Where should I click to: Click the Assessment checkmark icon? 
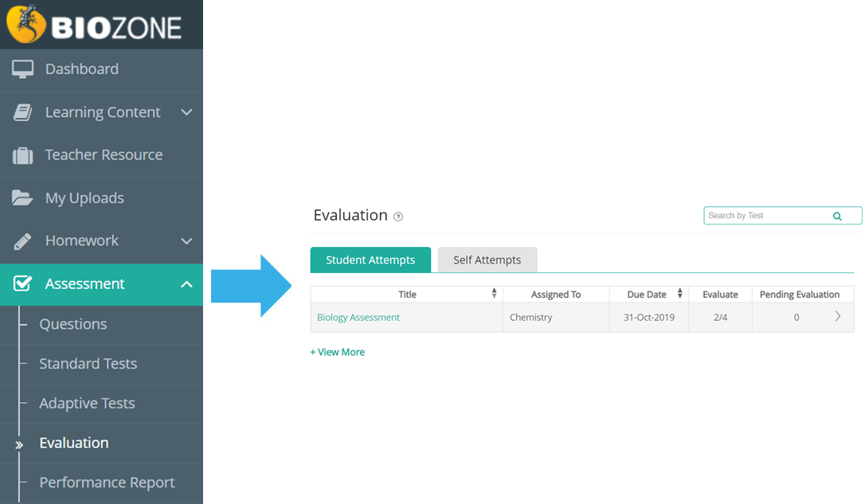[22, 283]
